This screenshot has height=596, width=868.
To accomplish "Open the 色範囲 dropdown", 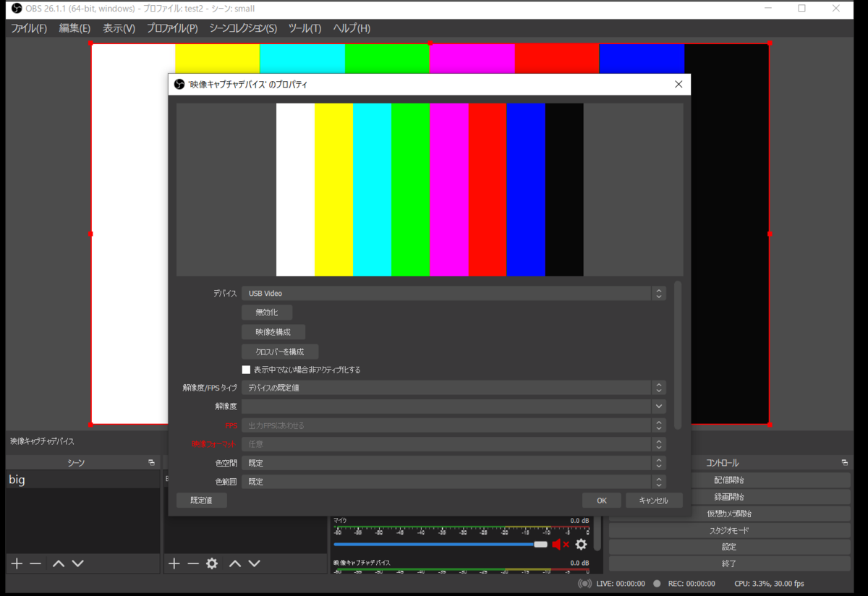I will [454, 482].
